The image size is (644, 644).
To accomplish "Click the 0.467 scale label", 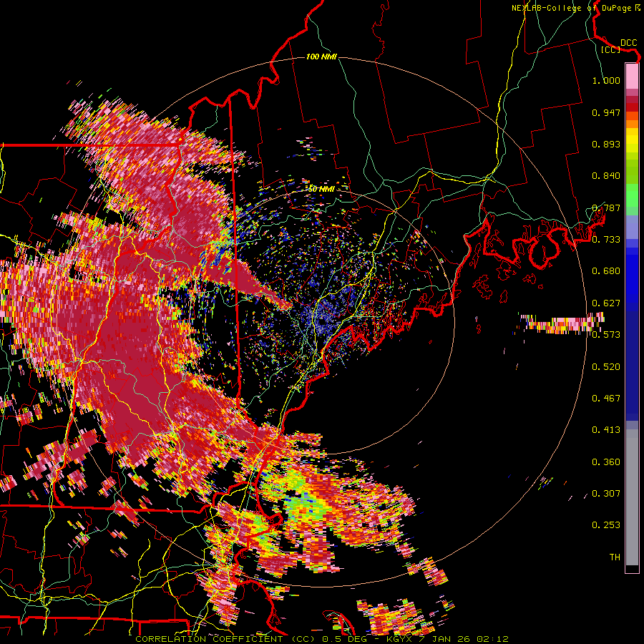I will point(606,399).
